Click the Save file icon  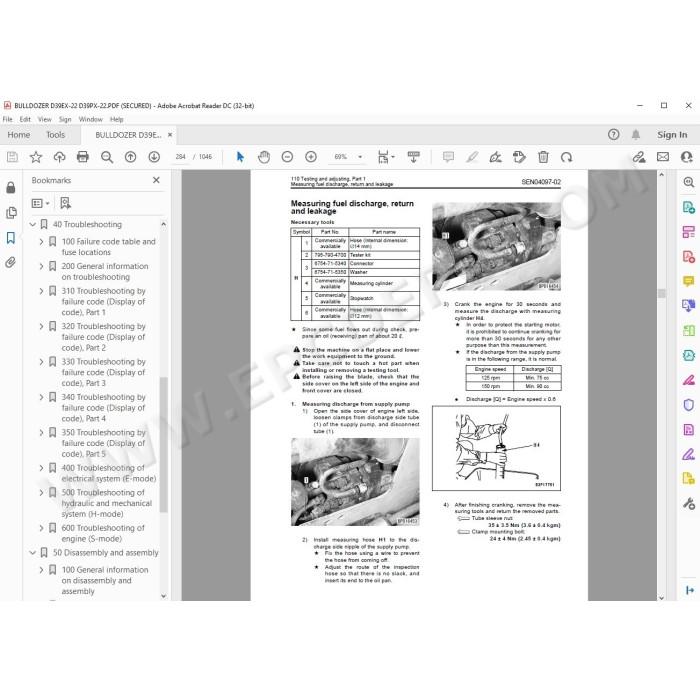click(x=12, y=157)
